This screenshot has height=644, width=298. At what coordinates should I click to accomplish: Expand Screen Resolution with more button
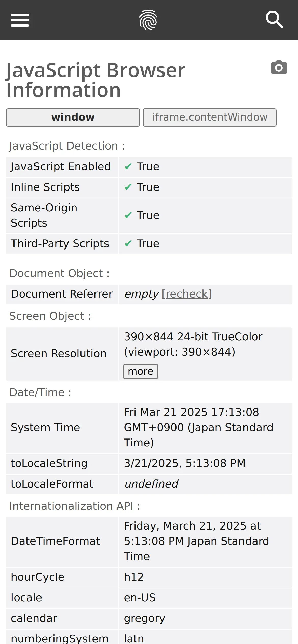click(140, 372)
